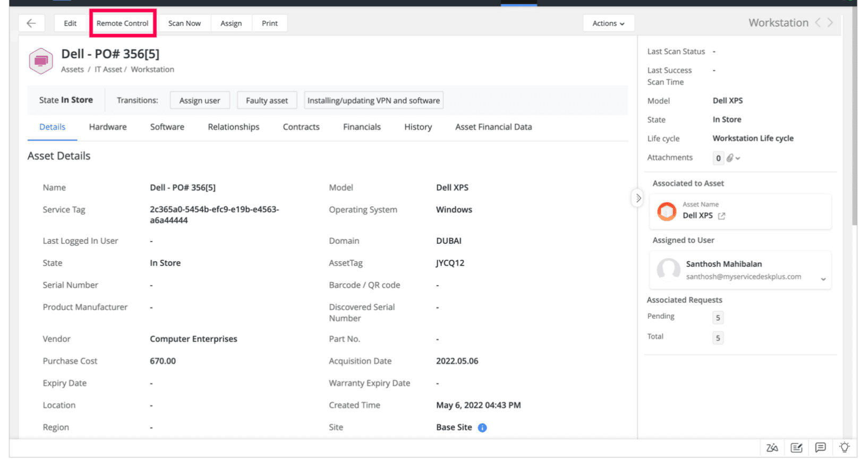
Task: Click the Total requests count 5
Action: tap(718, 338)
